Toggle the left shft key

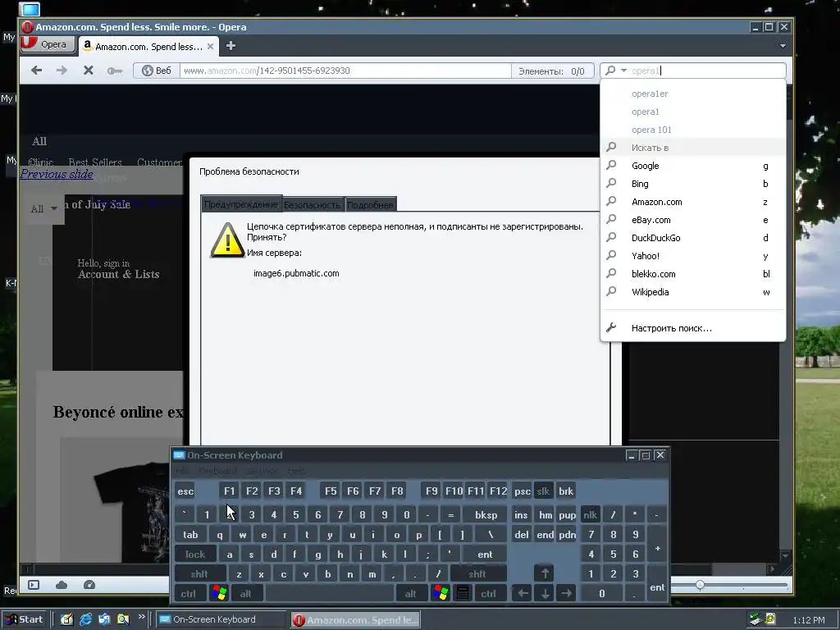pyautogui.click(x=199, y=573)
